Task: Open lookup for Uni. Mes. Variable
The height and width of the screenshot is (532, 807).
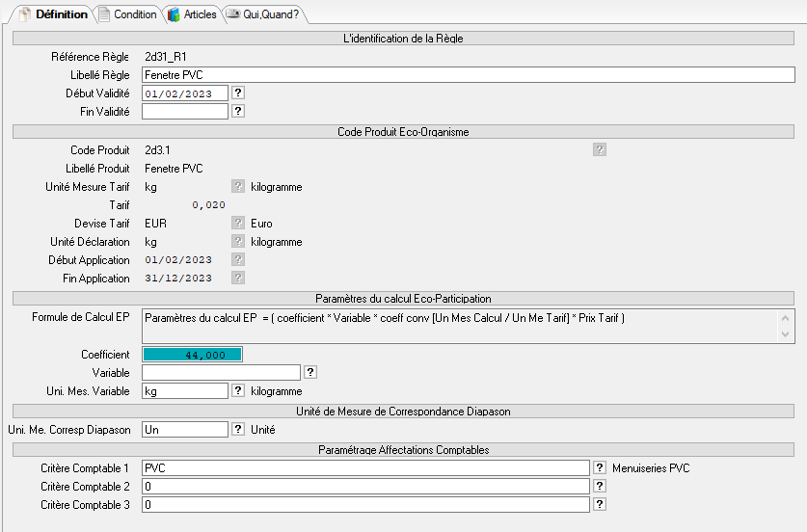Action: (x=238, y=391)
